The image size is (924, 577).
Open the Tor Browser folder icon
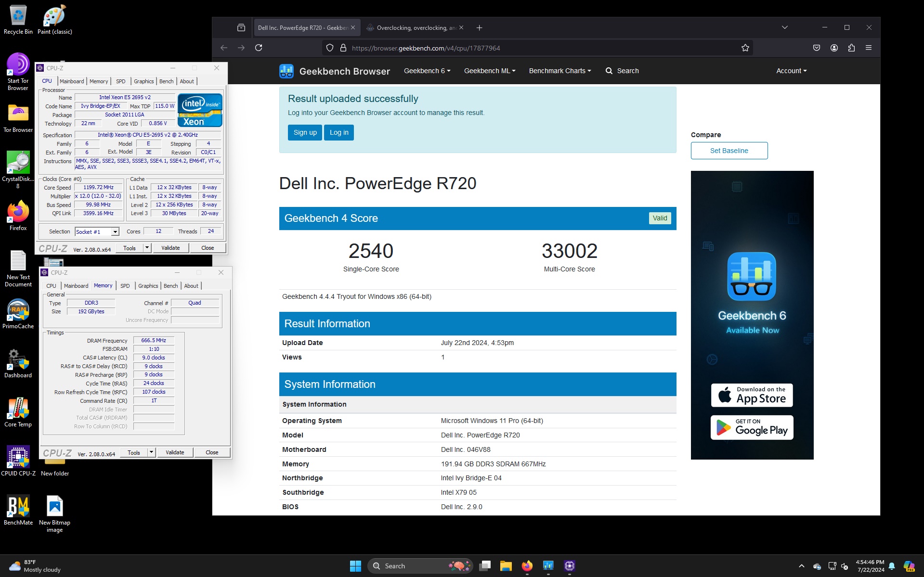[x=18, y=118]
